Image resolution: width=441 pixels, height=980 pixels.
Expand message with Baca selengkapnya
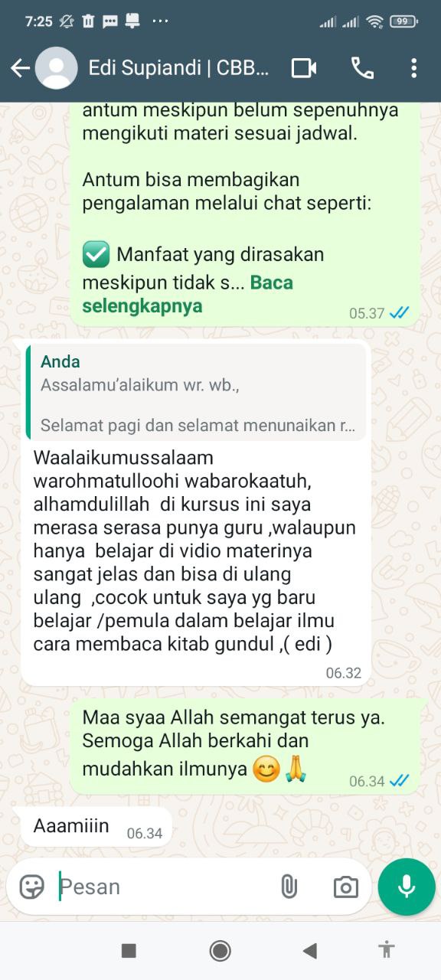(187, 294)
